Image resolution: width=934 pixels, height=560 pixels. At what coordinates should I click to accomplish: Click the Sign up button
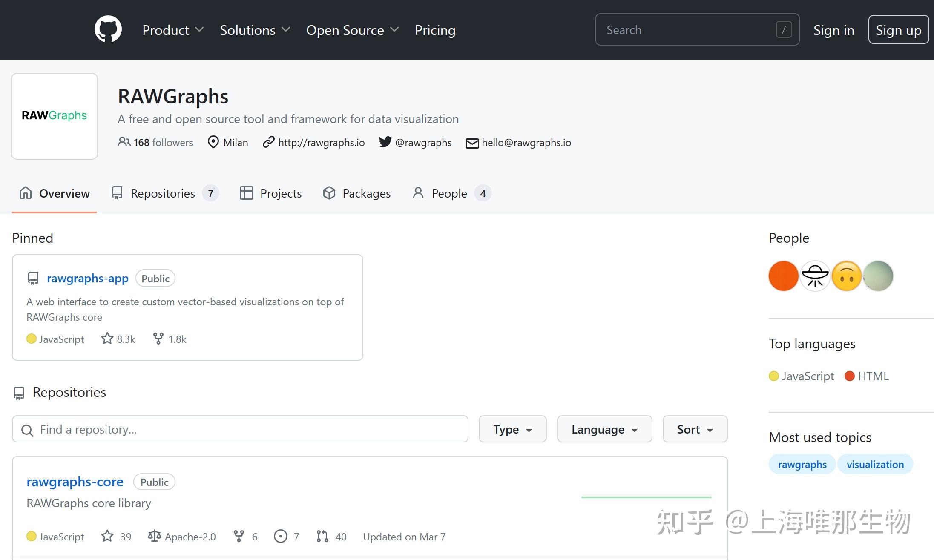click(x=899, y=29)
